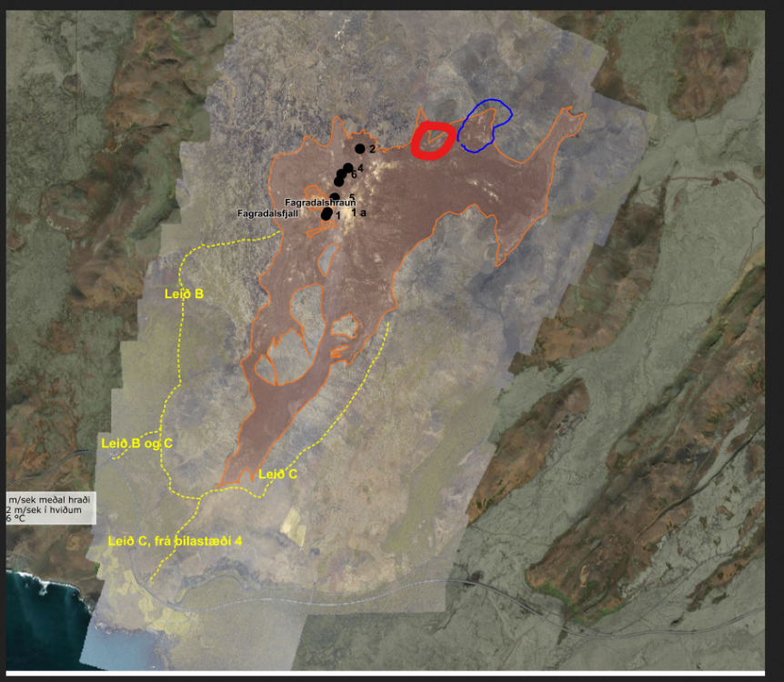Screen dimensions: 784x682
Task: Select the black marker labeled 4
Action: pos(347,168)
